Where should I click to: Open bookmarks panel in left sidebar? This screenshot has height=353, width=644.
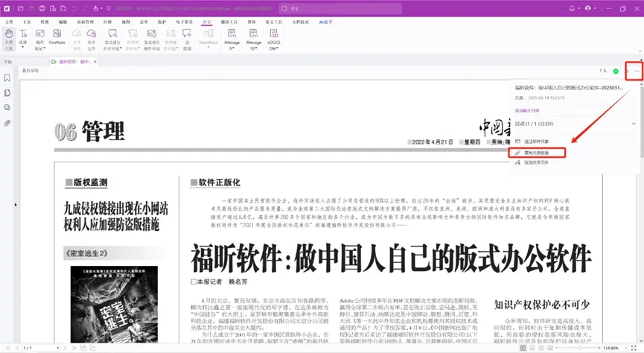(x=7, y=78)
